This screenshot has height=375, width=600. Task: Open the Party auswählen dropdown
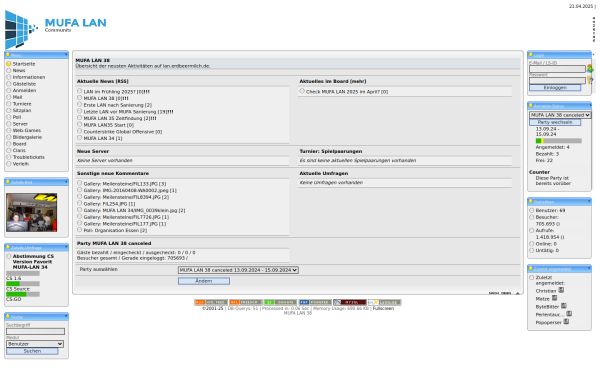238,270
